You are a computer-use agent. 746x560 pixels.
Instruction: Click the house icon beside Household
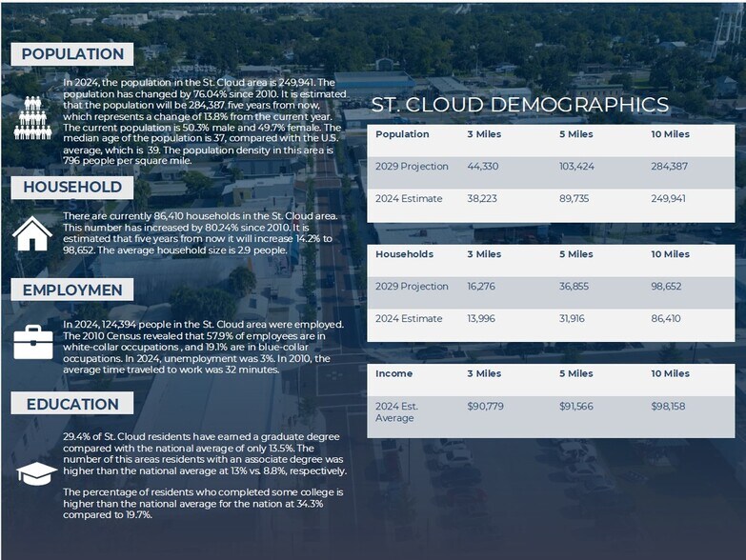(x=32, y=233)
